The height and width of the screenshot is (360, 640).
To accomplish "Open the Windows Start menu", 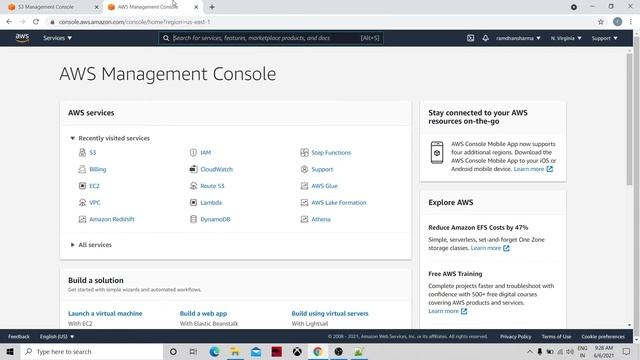I will click(x=10, y=351).
